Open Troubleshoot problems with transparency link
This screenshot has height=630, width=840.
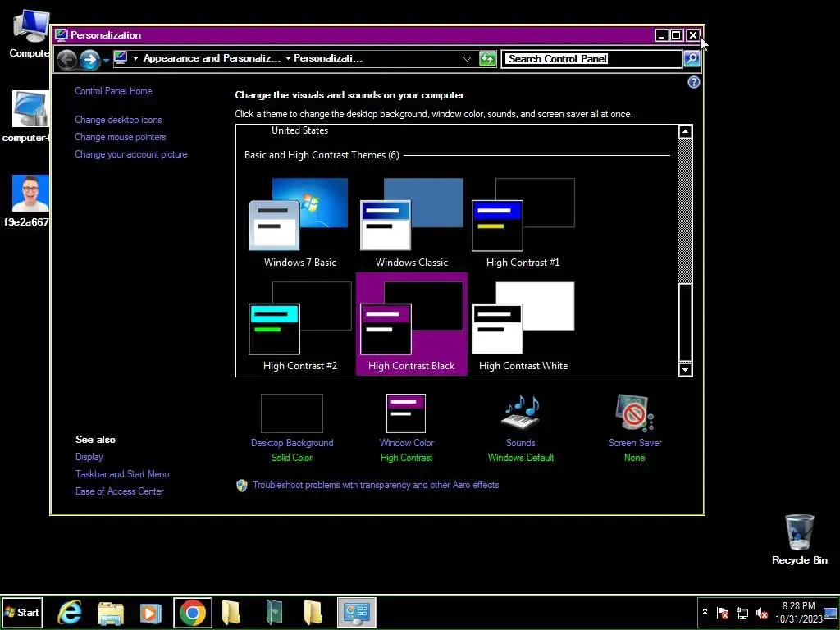(x=376, y=485)
